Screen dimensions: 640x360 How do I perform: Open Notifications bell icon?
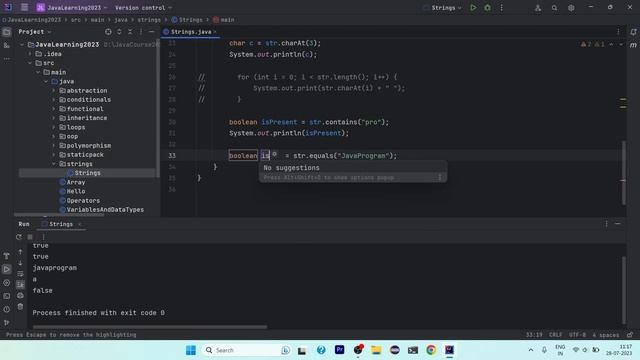coord(633,32)
